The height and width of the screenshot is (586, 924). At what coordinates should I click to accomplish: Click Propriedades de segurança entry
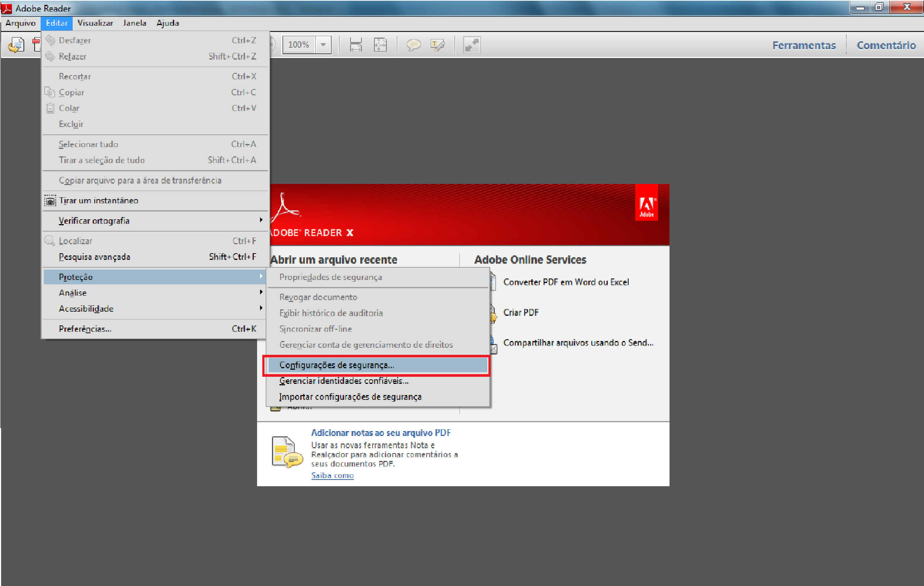coord(377,277)
